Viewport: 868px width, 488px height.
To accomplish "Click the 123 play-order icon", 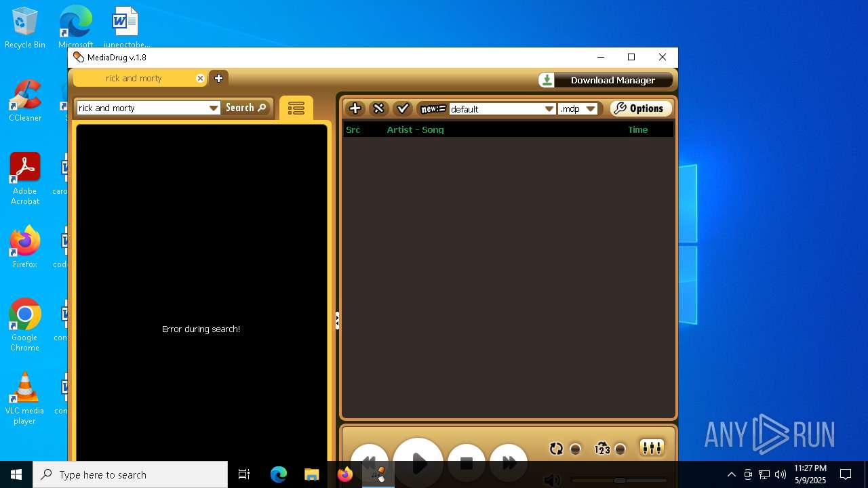I will [602, 449].
